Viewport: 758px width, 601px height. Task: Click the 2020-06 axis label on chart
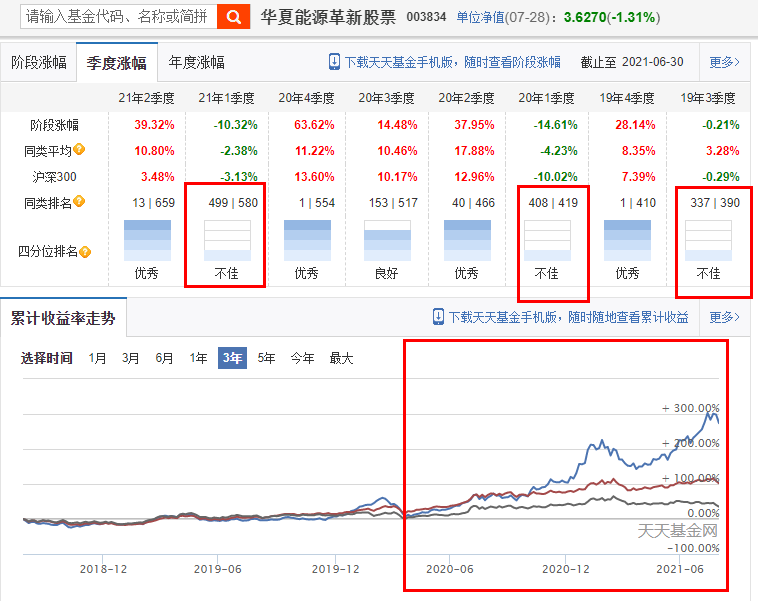tap(450, 569)
